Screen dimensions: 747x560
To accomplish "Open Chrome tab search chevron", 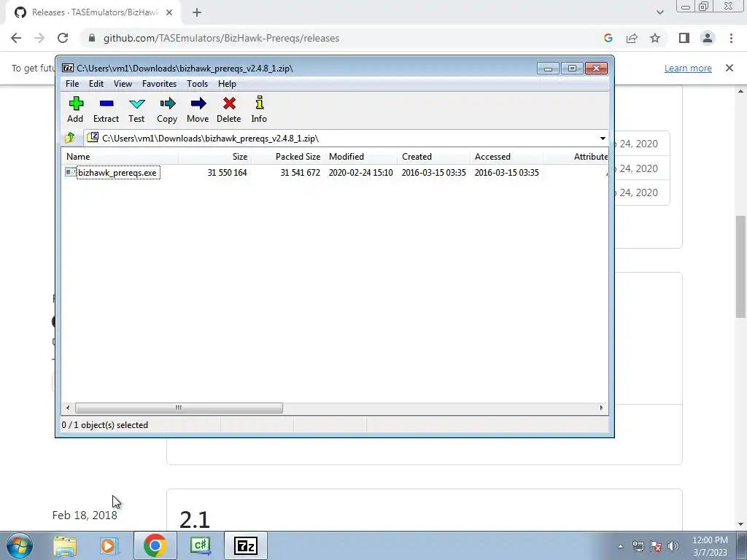I will pos(659,13).
